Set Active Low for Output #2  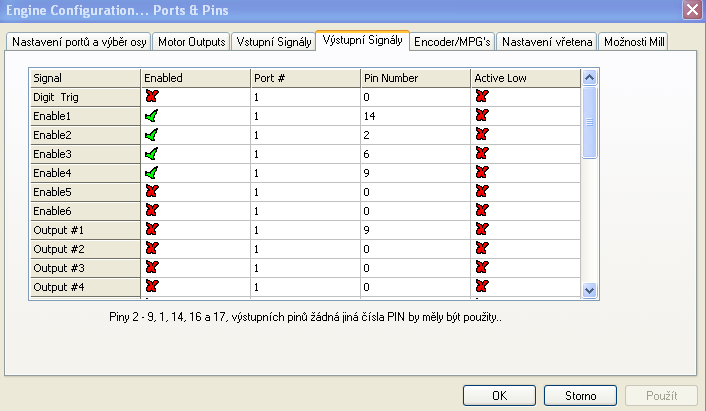point(481,249)
